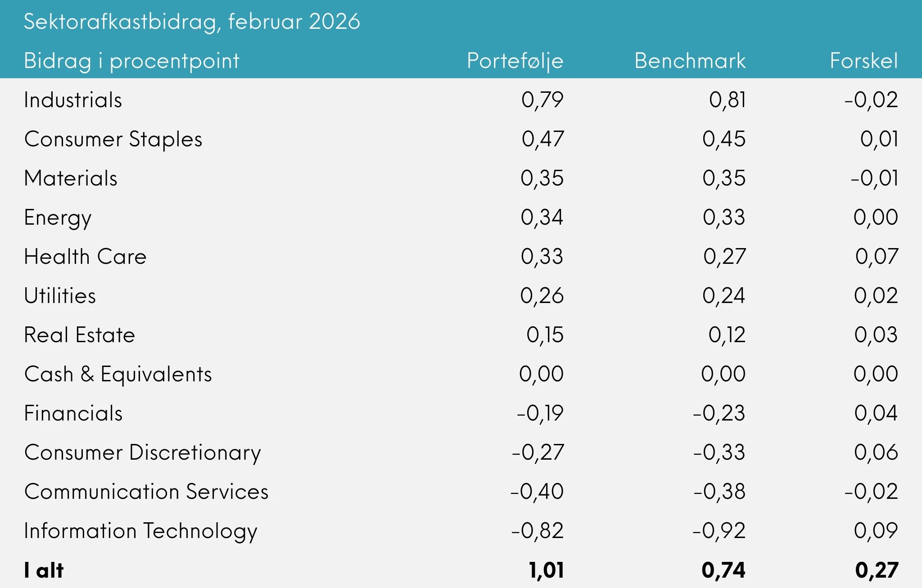
Task: Click the Bidrag i procentpoint header
Action: click(x=131, y=61)
